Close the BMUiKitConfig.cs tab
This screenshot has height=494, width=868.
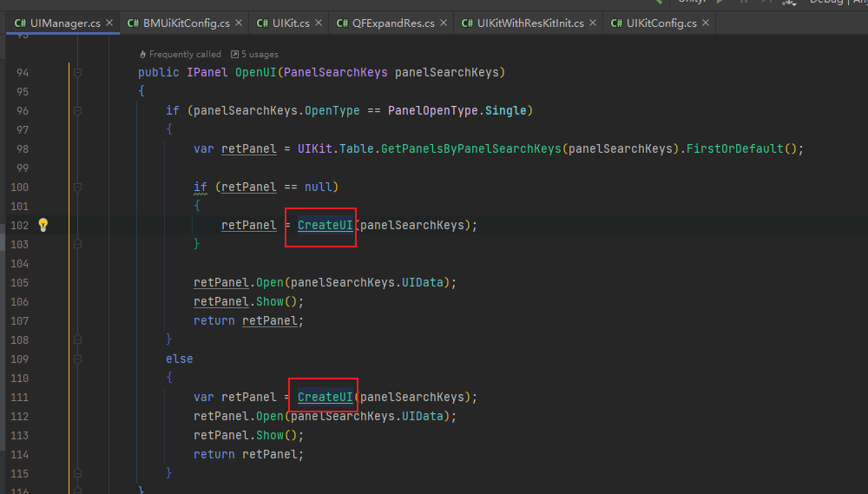click(x=239, y=23)
